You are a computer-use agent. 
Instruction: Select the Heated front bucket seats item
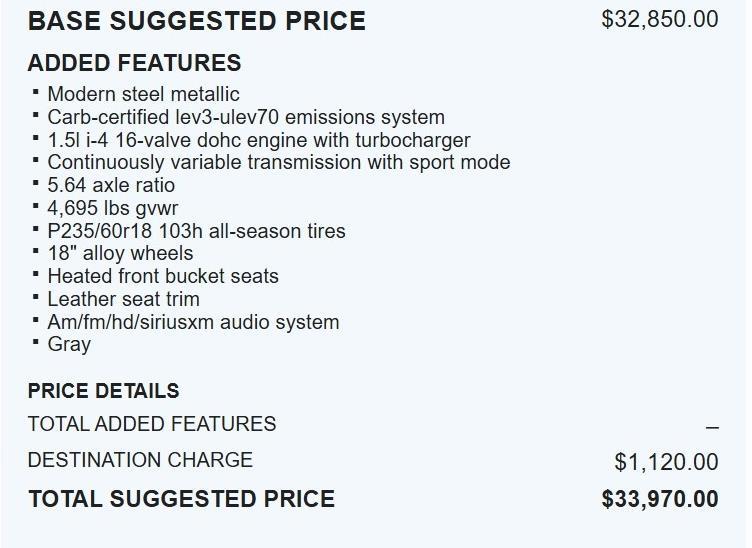(x=163, y=276)
